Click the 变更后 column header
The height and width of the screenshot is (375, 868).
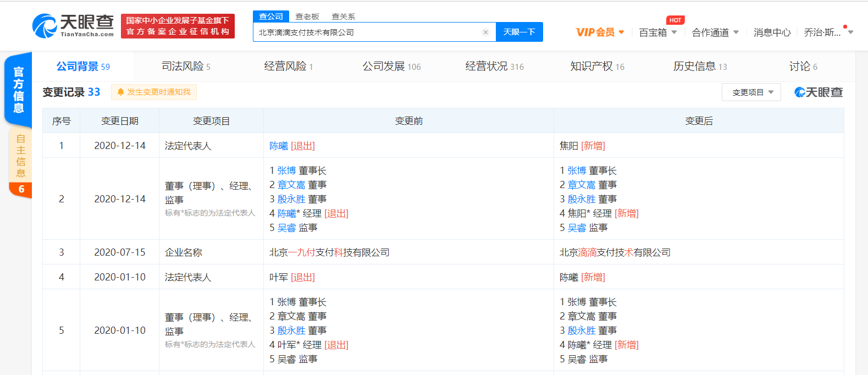coord(699,121)
